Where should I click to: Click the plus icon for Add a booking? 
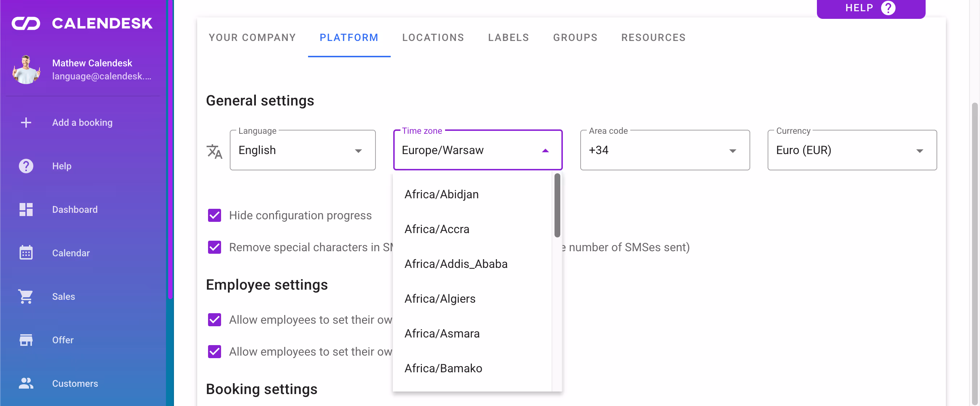[26, 123]
